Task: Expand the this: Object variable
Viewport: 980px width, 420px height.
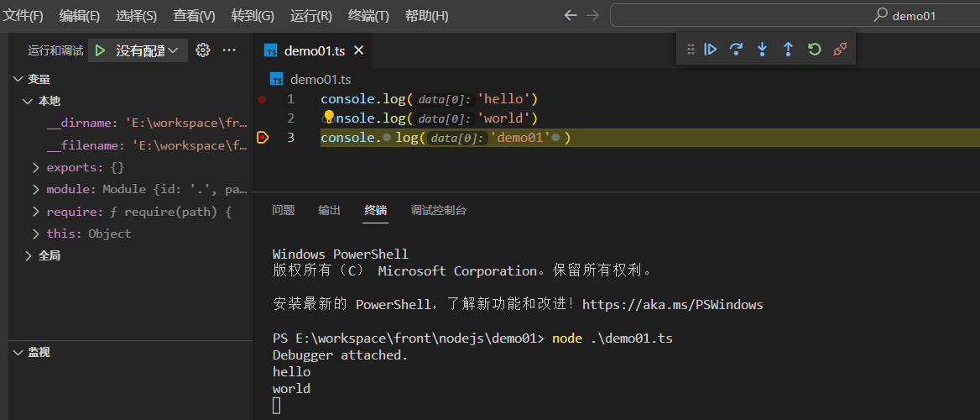Action: (36, 234)
